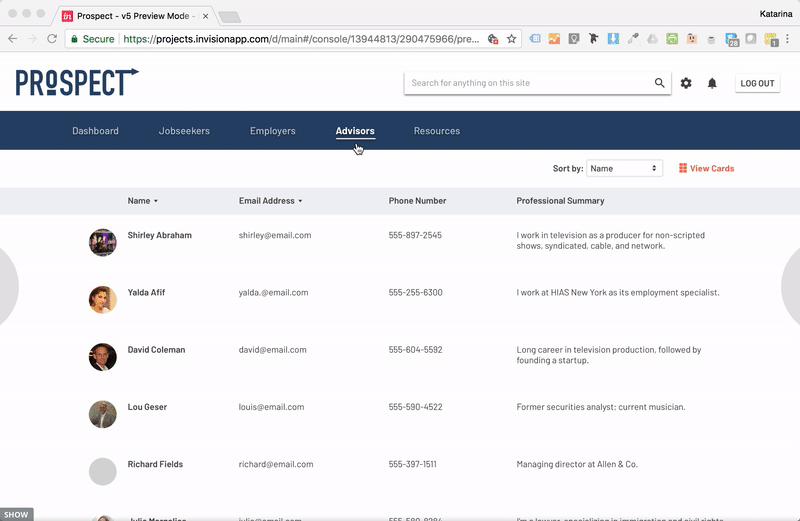Click Yalda Afif's profile photo
This screenshot has width=800, height=521.
pyautogui.click(x=103, y=299)
